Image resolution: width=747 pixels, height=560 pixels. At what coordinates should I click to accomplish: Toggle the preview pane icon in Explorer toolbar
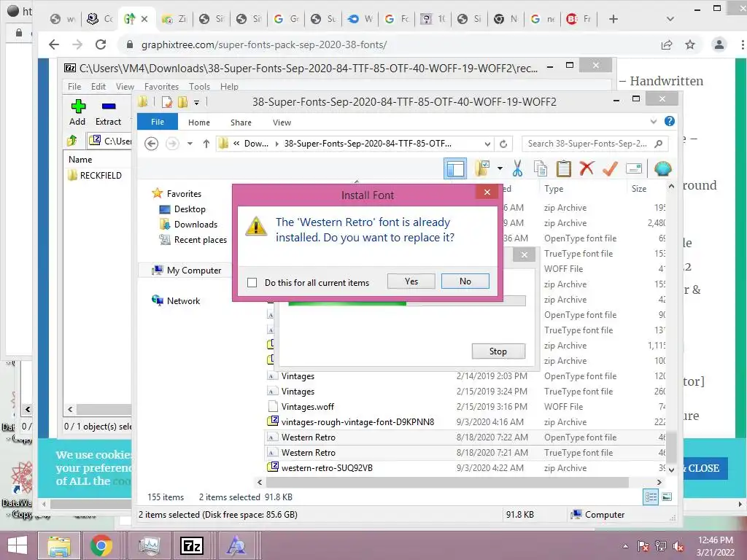(455, 168)
